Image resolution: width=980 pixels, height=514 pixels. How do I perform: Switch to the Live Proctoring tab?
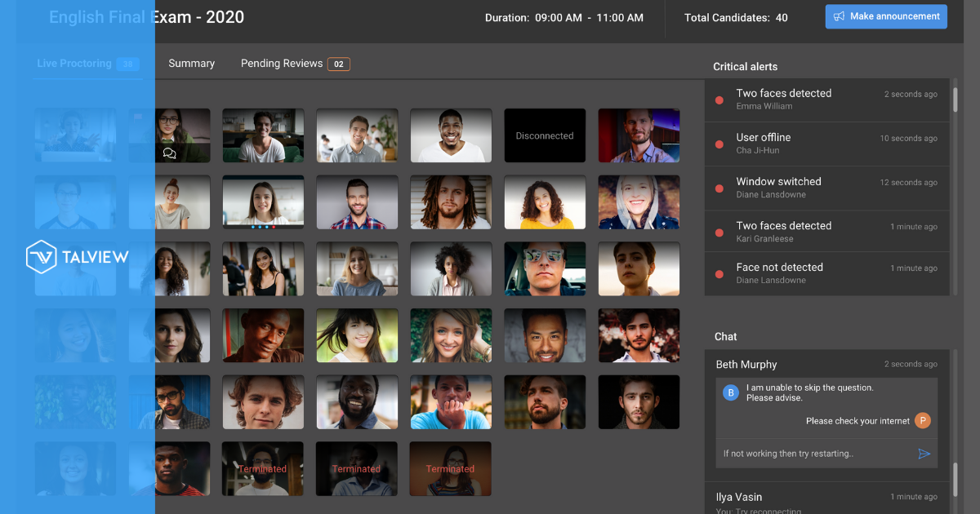(74, 64)
